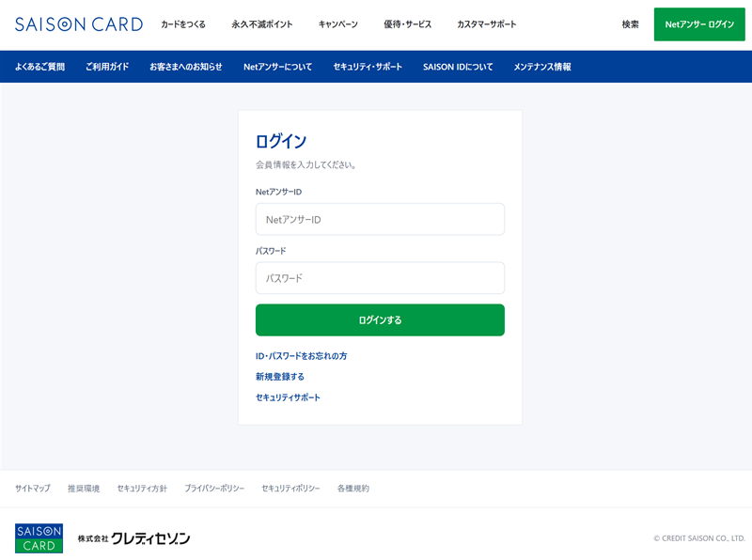Viewport: 752px width, 560px height.
Task: Focus the NetアンサーID input field
Action: coord(380,219)
